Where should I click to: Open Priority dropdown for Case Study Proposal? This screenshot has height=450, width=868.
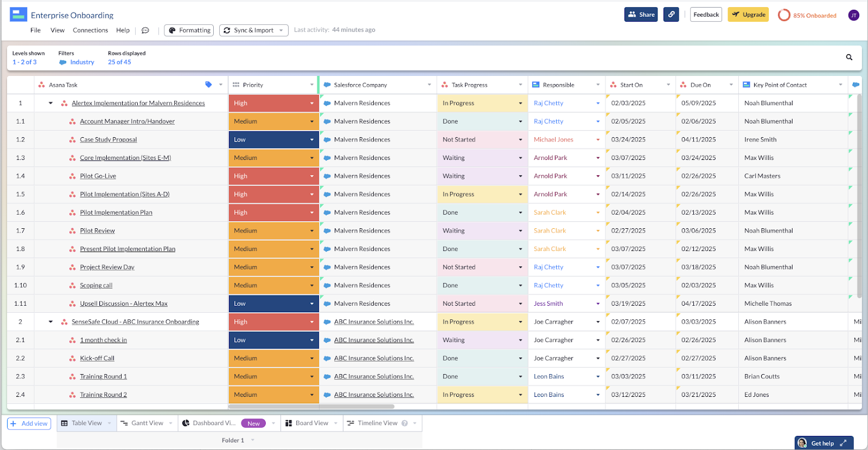click(312, 140)
